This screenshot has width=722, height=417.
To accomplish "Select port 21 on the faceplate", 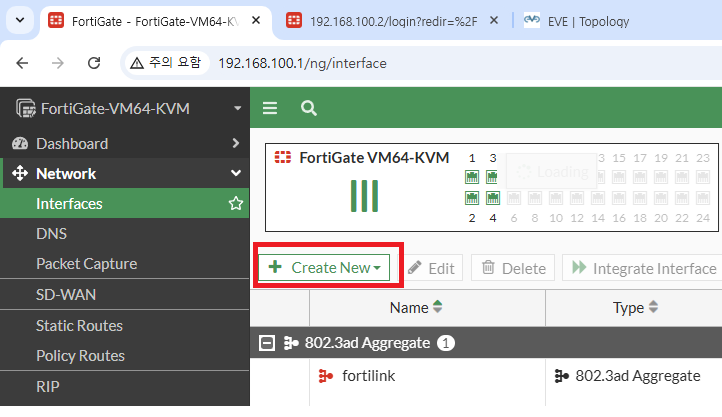I will point(682,177).
